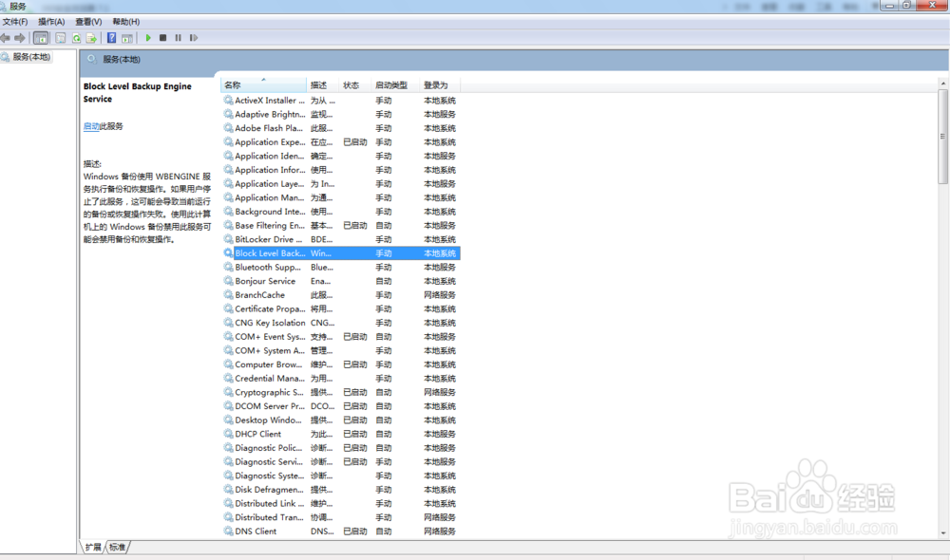Click Export List toolbar icon
This screenshot has width=950, height=560.
(x=91, y=38)
